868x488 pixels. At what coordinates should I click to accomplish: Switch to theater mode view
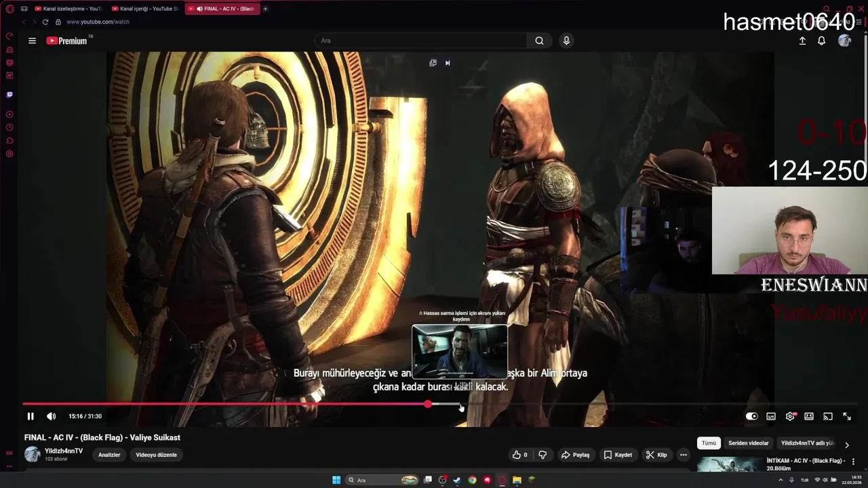809,416
